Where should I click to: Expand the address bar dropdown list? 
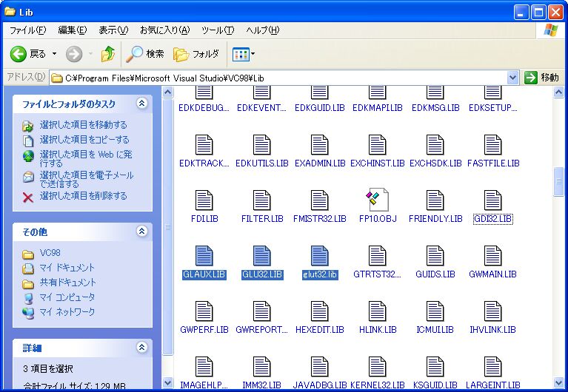click(512, 78)
